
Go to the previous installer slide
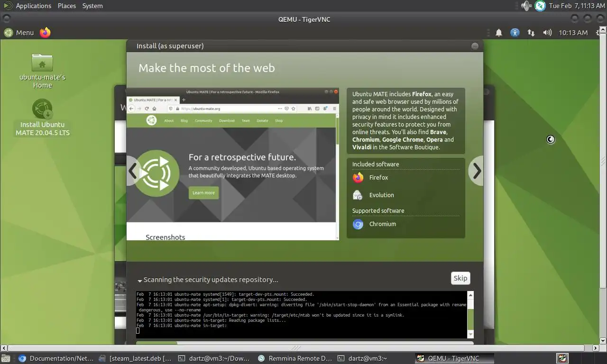pyautogui.click(x=133, y=171)
